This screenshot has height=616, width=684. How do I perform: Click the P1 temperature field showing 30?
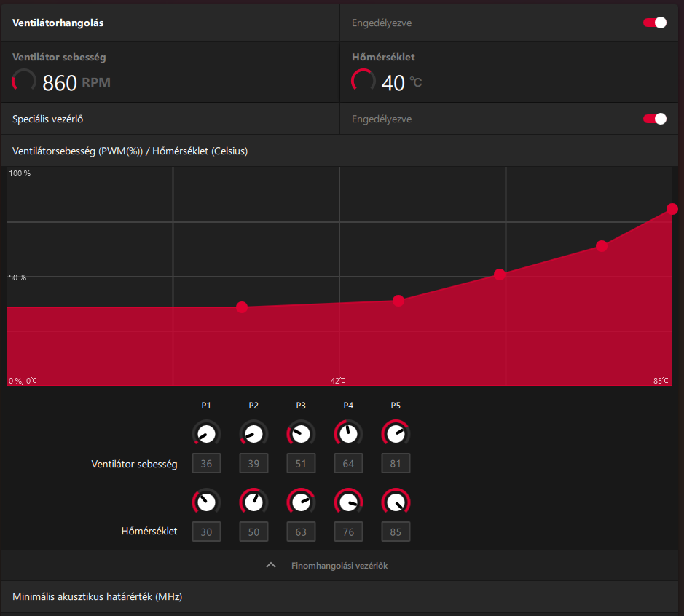[206, 532]
